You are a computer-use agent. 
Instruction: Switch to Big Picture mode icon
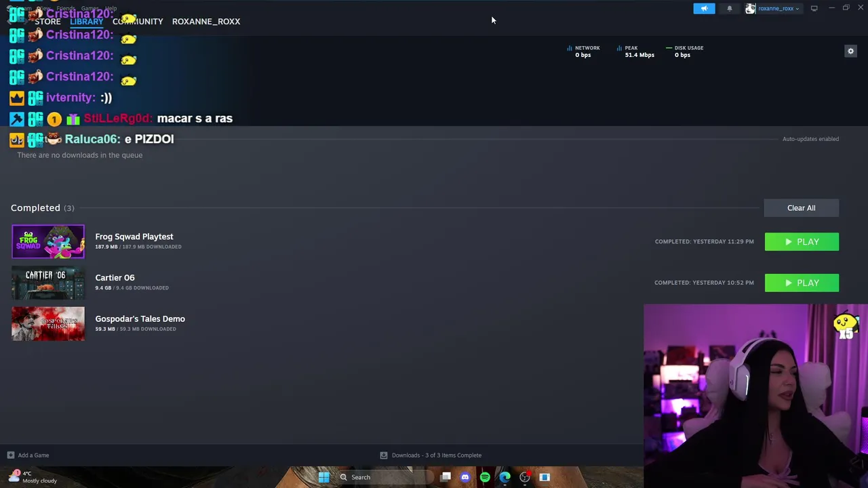pos(814,8)
